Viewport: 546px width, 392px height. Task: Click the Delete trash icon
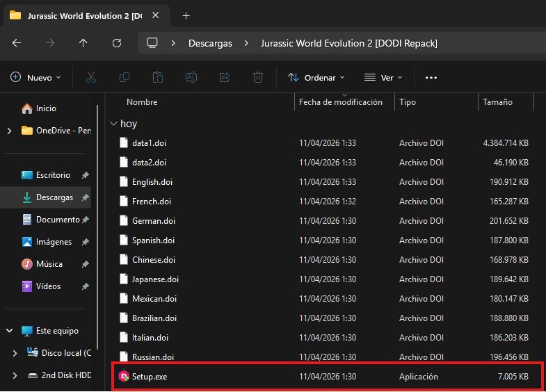click(258, 77)
